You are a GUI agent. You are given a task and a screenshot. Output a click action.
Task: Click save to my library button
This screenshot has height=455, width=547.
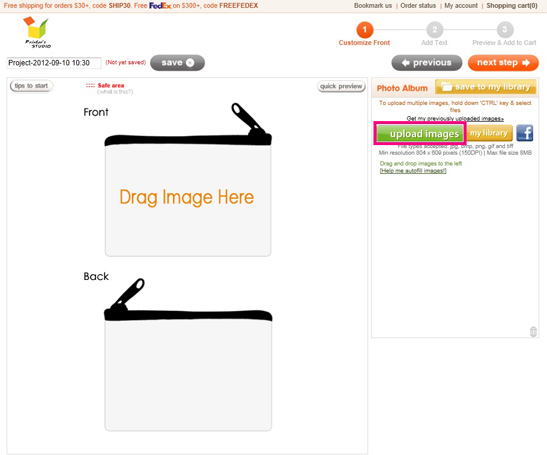[486, 87]
